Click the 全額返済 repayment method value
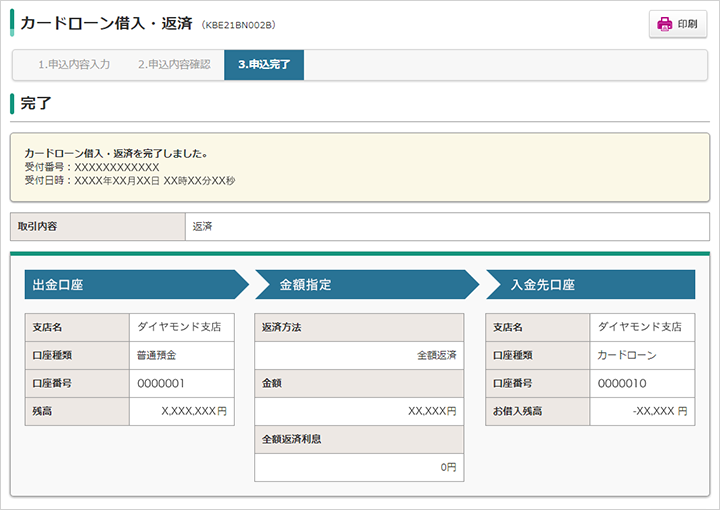This screenshot has width=720, height=510. pos(359,355)
